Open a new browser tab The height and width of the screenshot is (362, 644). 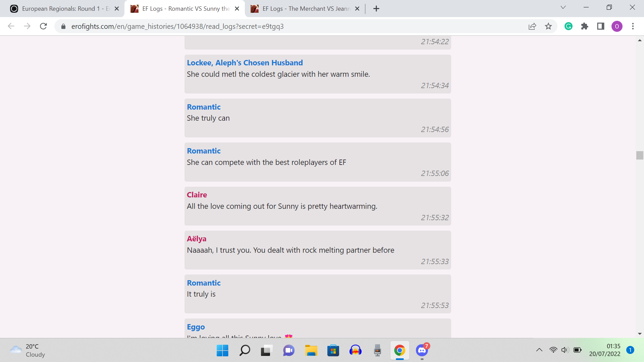(x=376, y=9)
